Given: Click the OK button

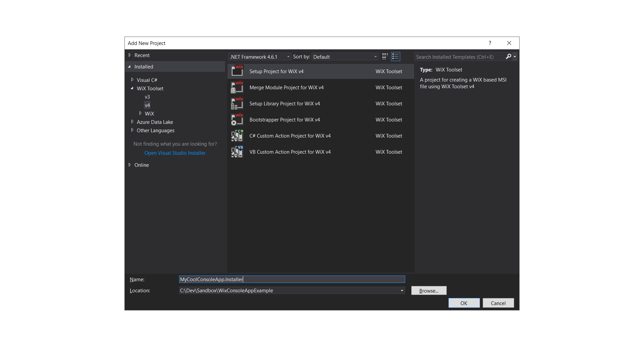Looking at the screenshot, I should (x=464, y=303).
